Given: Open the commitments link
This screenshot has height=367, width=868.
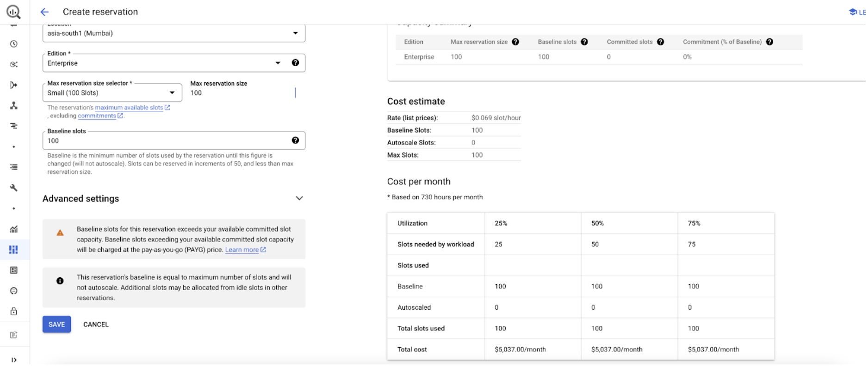Looking at the screenshot, I should click(100, 116).
